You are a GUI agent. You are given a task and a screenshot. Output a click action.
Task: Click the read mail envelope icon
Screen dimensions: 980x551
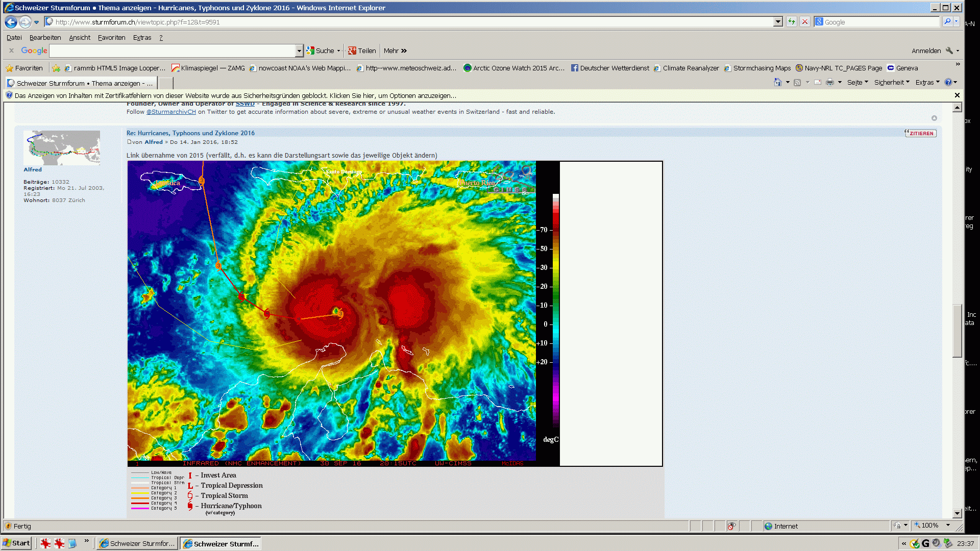(x=818, y=82)
